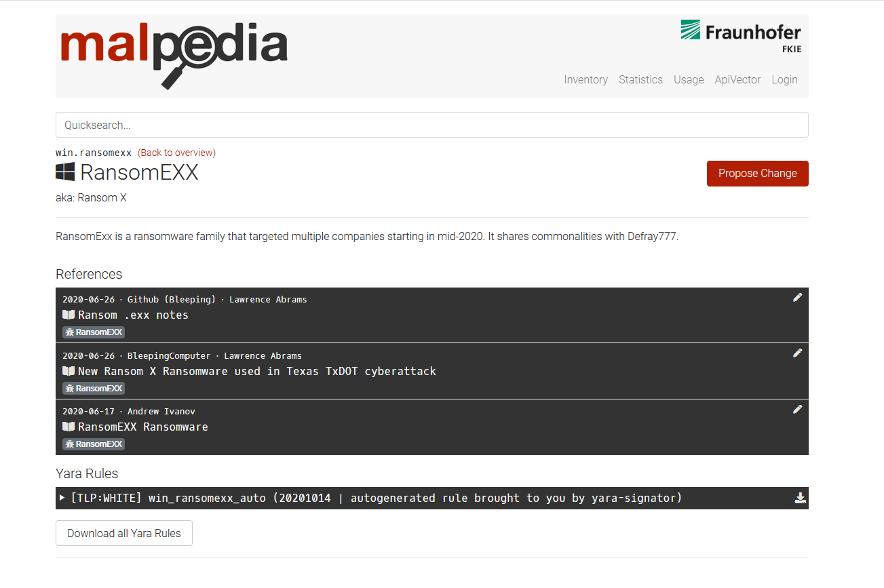Follow the Back to overview link
The image size is (884, 588).
(x=176, y=153)
